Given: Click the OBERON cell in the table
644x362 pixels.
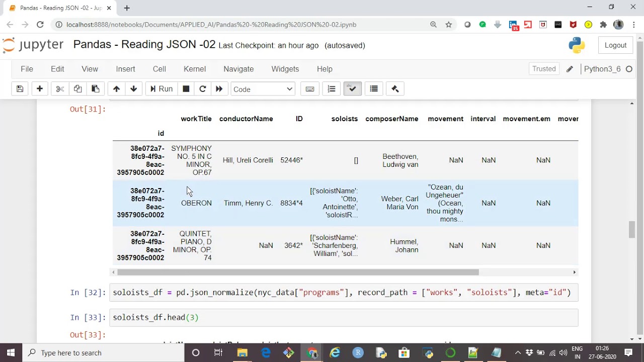Looking at the screenshot, I should click(x=196, y=203).
